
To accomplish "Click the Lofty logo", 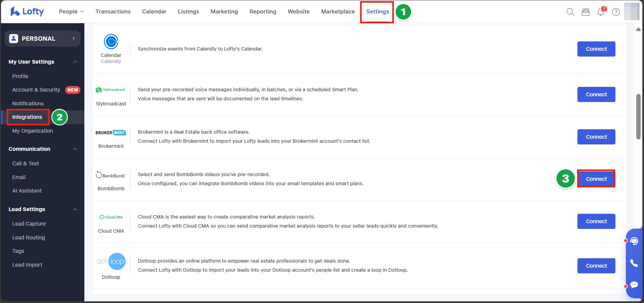I will [x=27, y=11].
